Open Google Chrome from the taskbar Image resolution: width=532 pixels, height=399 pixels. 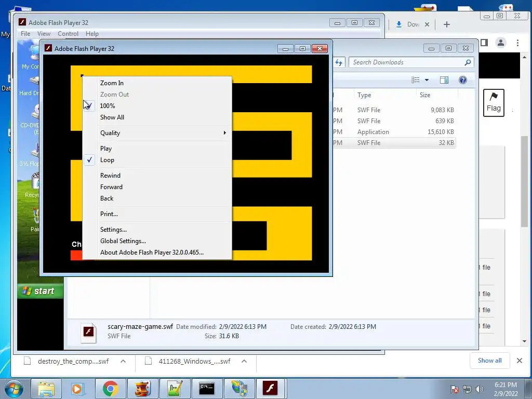[110, 389]
